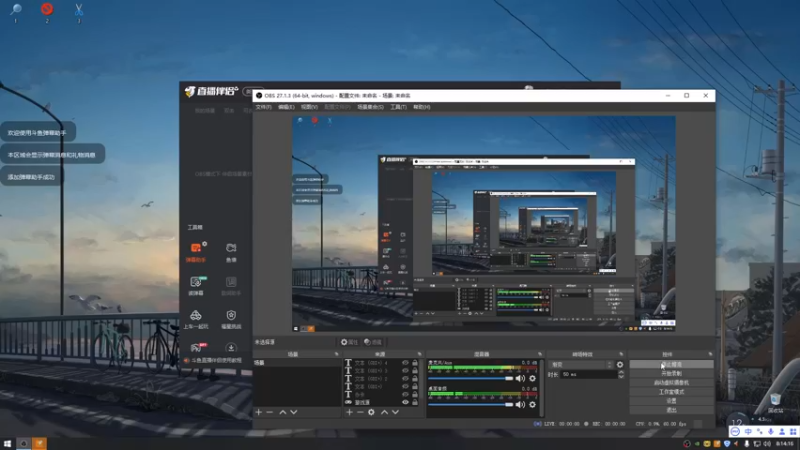Screen dimensions: 800x450
Task: Open the transition type dropdown
Action: point(582,365)
